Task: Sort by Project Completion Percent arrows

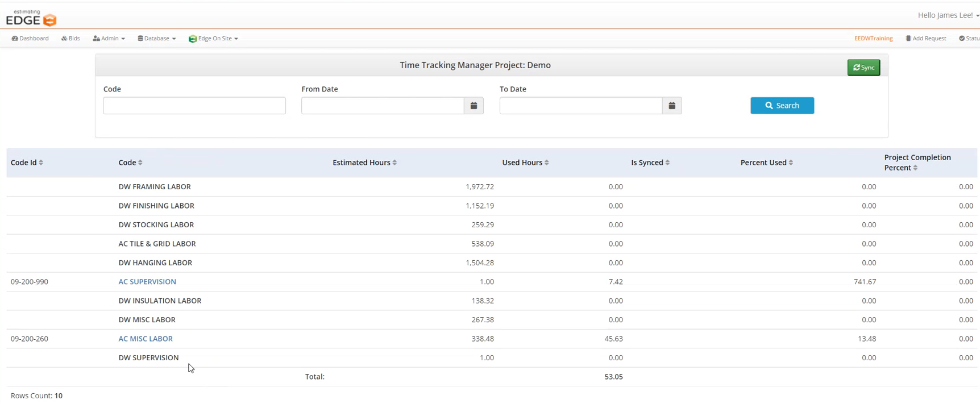Action: click(915, 168)
